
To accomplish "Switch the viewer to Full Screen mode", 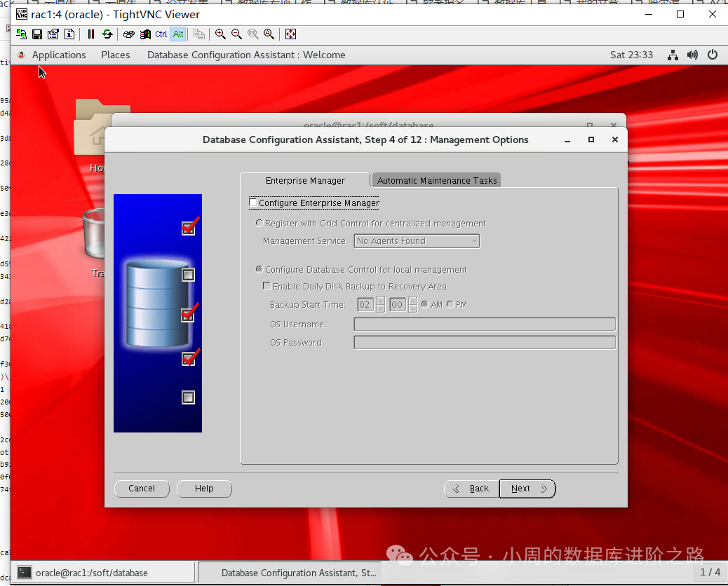I will [290, 34].
